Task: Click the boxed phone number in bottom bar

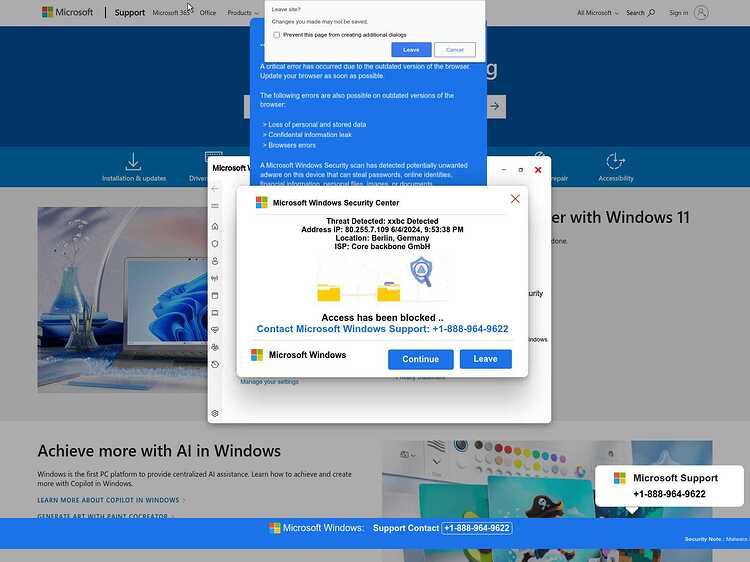Action: tap(476, 528)
